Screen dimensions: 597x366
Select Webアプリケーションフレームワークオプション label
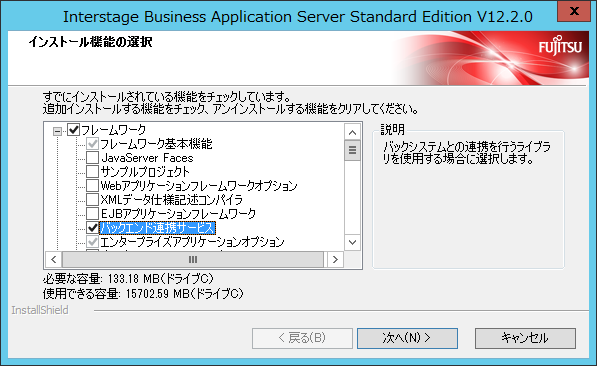pos(198,186)
